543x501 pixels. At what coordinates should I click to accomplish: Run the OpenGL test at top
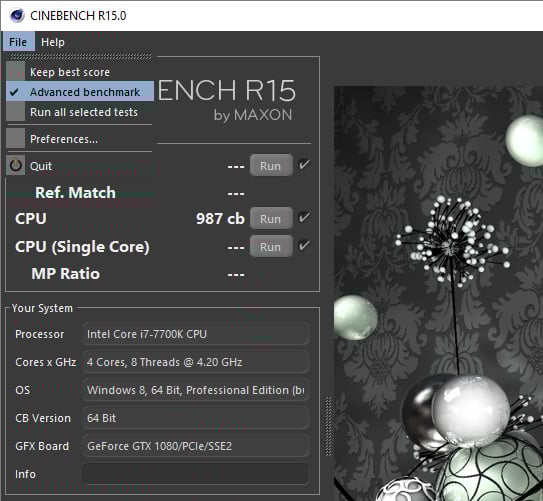(x=271, y=165)
